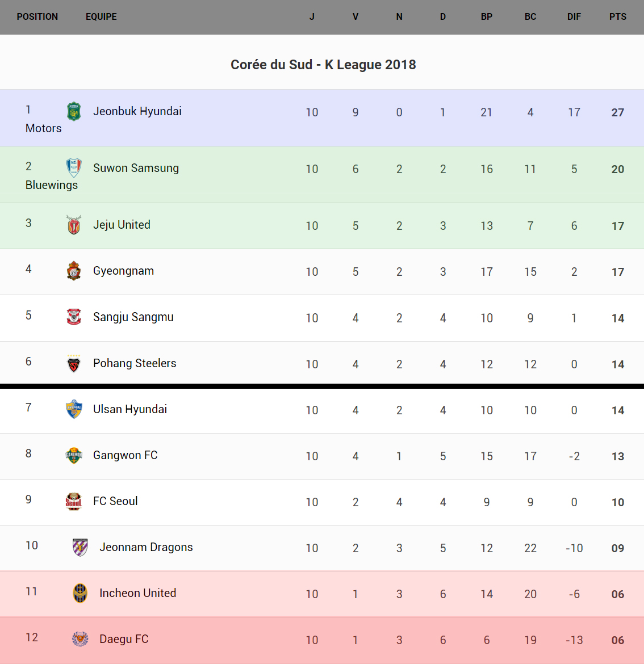This screenshot has width=644, height=664.
Task: Click the K League 2018 table title
Action: 323,65
